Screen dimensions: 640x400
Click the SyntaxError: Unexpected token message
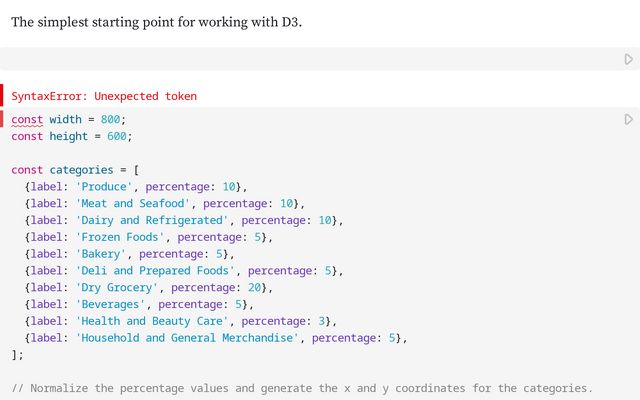(x=104, y=96)
